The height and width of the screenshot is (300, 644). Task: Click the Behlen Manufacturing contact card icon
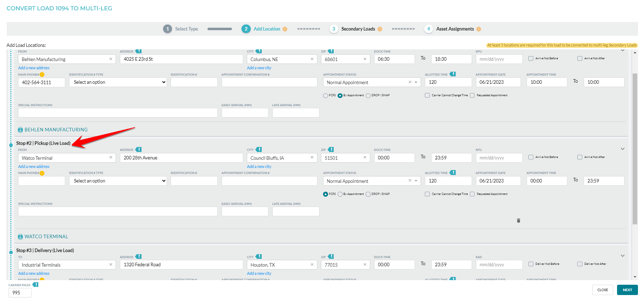point(20,130)
